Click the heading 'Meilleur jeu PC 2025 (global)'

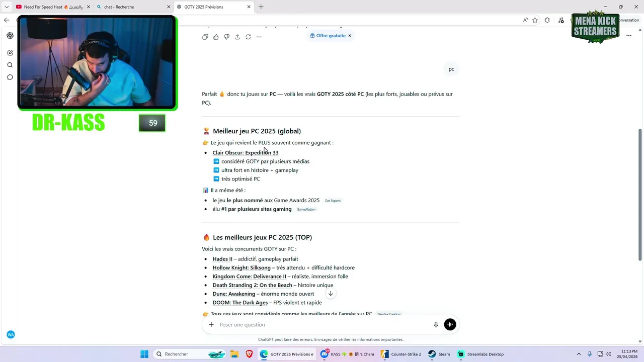tap(257, 131)
